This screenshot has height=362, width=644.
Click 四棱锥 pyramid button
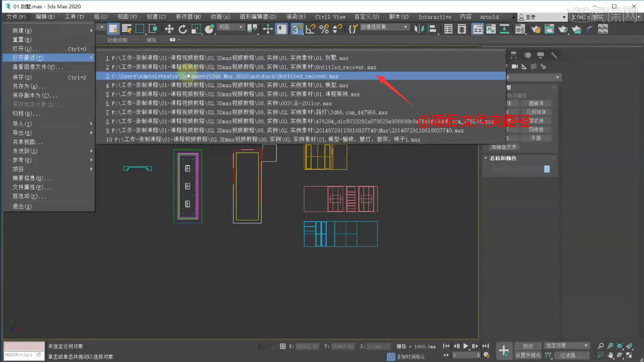pyautogui.click(x=536, y=129)
